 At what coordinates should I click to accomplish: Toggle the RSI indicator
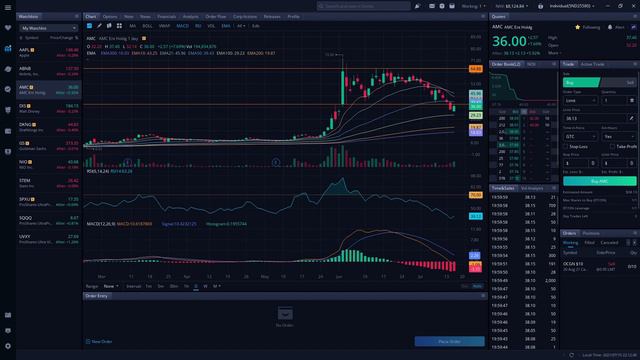pos(198,26)
